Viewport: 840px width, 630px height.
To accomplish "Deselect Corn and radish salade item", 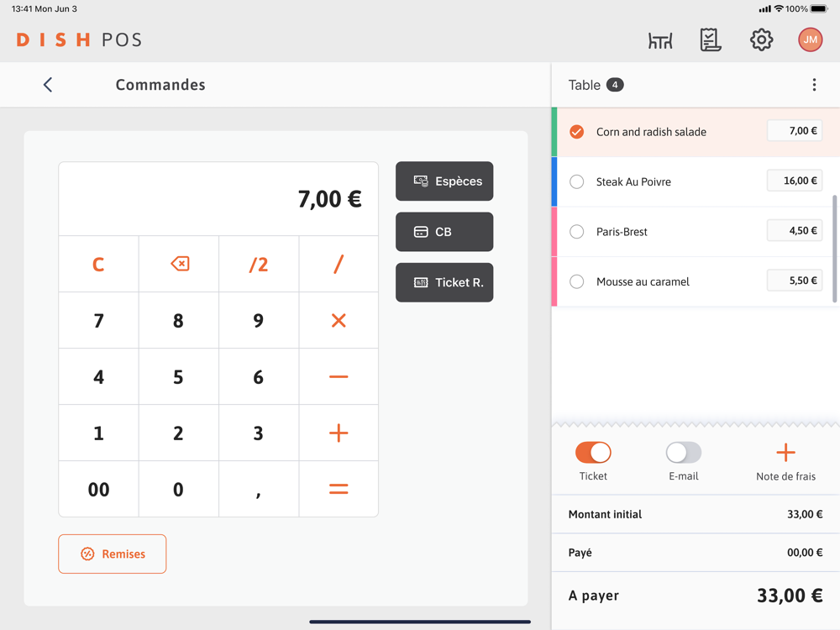I will point(577,132).
